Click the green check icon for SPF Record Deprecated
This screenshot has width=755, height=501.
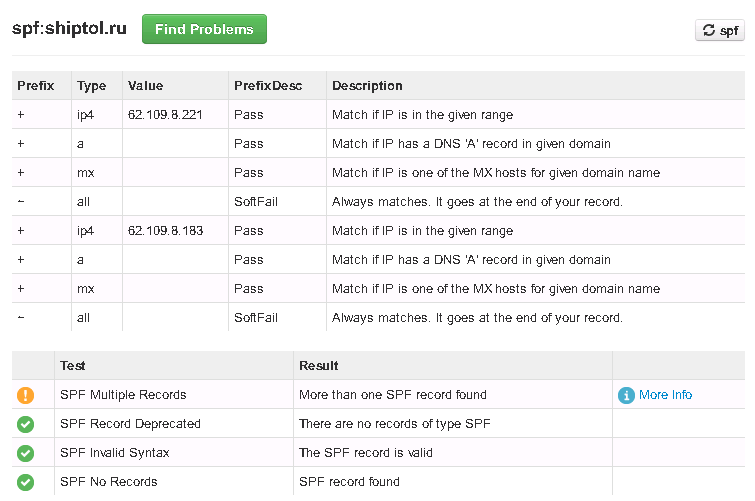point(26,424)
